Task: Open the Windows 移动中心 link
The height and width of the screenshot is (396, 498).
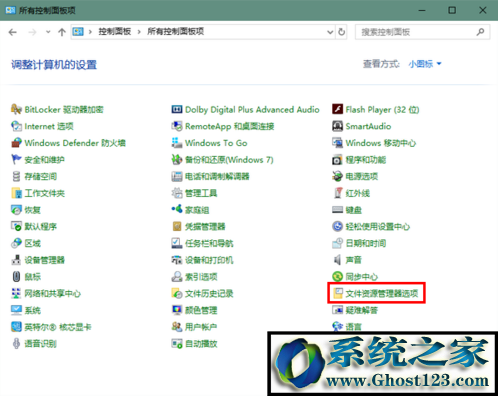Action: (x=381, y=143)
